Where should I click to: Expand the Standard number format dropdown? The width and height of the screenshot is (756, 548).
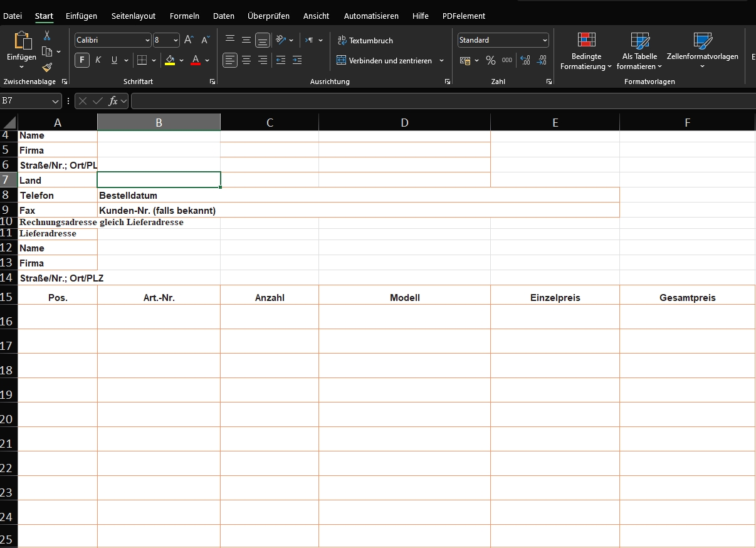point(544,40)
